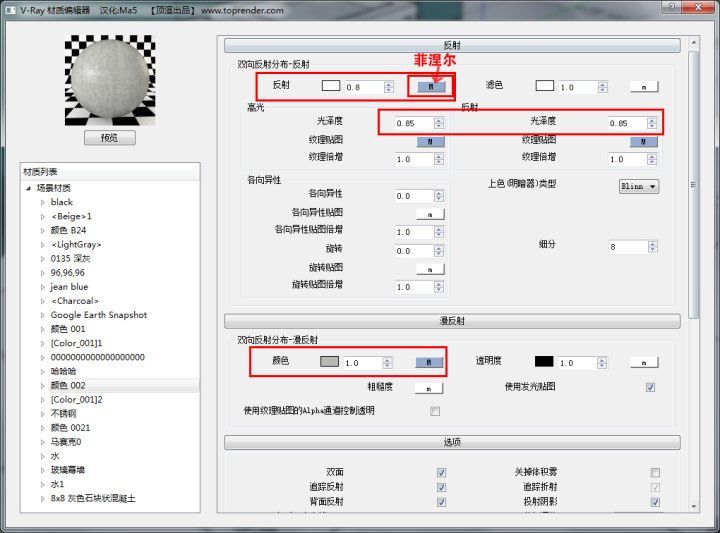The image size is (720, 533).
Task: Expand the Google Earth Snapshot material
Action: coord(42,315)
